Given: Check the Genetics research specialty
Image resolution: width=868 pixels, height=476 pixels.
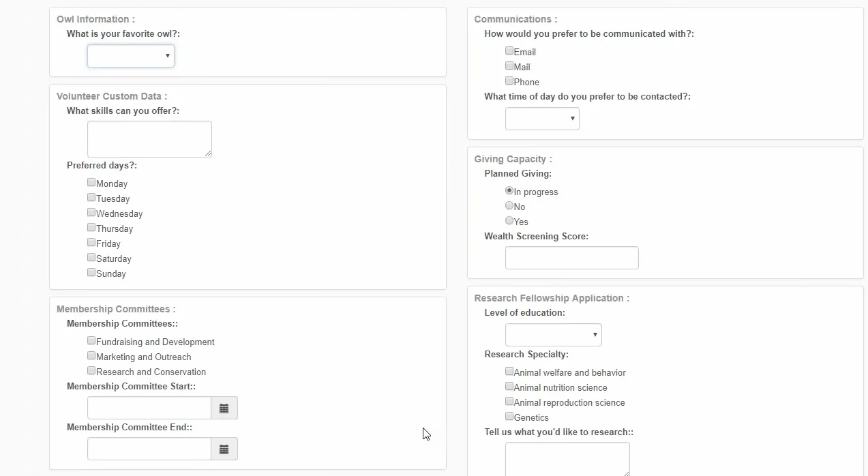Looking at the screenshot, I should 509,416.
